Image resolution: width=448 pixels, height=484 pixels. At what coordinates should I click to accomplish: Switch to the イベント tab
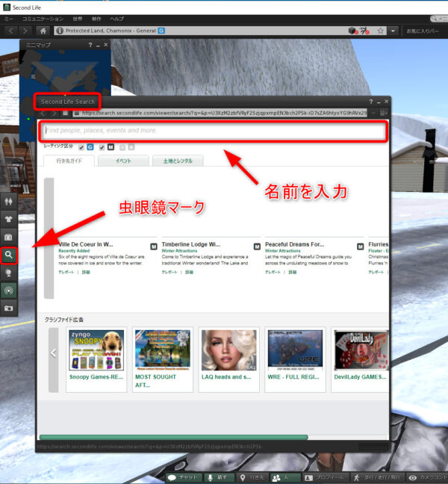tap(123, 161)
